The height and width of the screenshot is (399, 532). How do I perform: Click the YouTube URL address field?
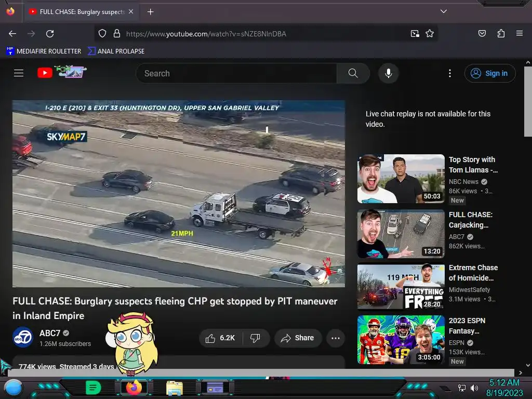pyautogui.click(x=264, y=34)
